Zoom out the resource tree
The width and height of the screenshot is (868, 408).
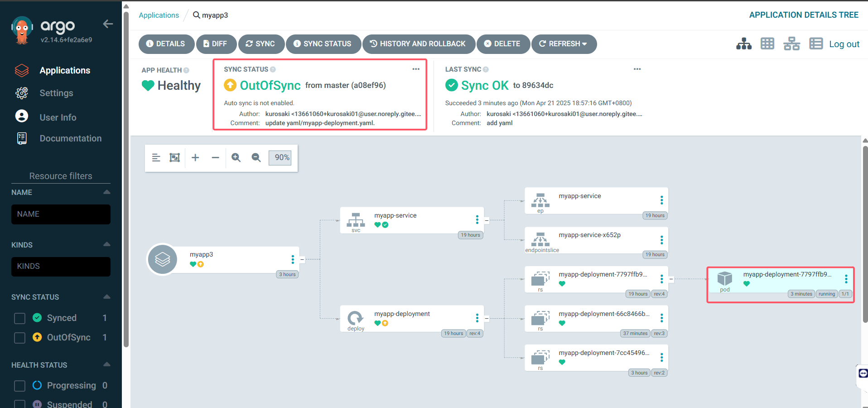(256, 158)
